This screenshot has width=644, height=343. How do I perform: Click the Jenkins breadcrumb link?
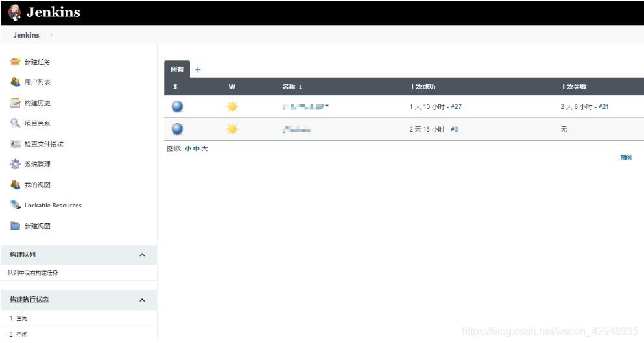point(27,35)
